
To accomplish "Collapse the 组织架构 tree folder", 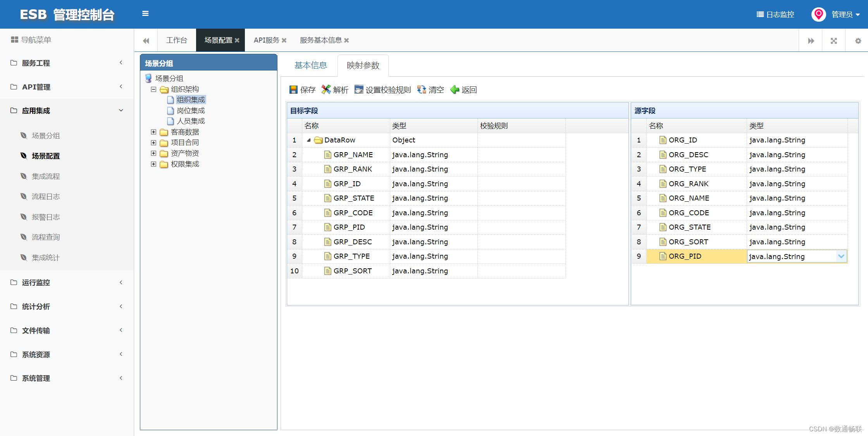I will [x=153, y=89].
